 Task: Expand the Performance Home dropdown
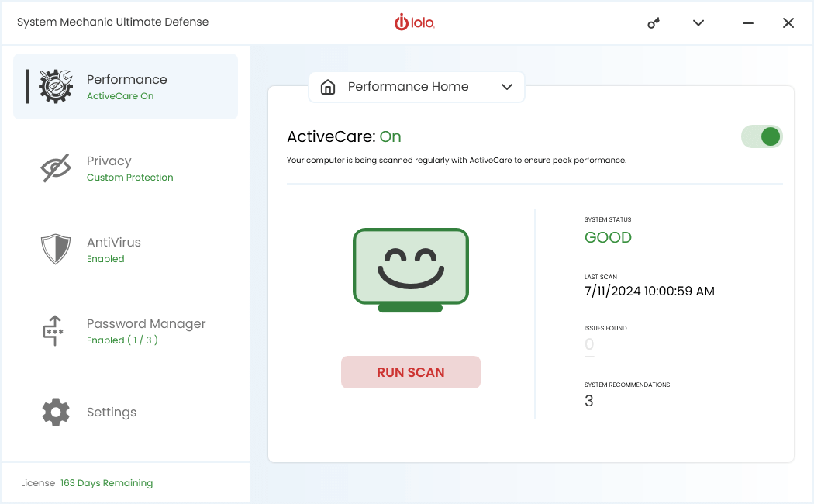point(408,87)
